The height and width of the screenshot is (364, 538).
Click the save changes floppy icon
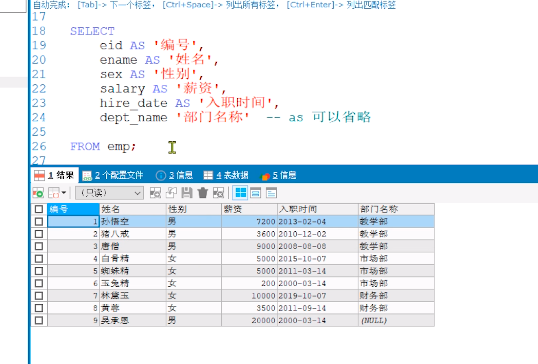187,193
